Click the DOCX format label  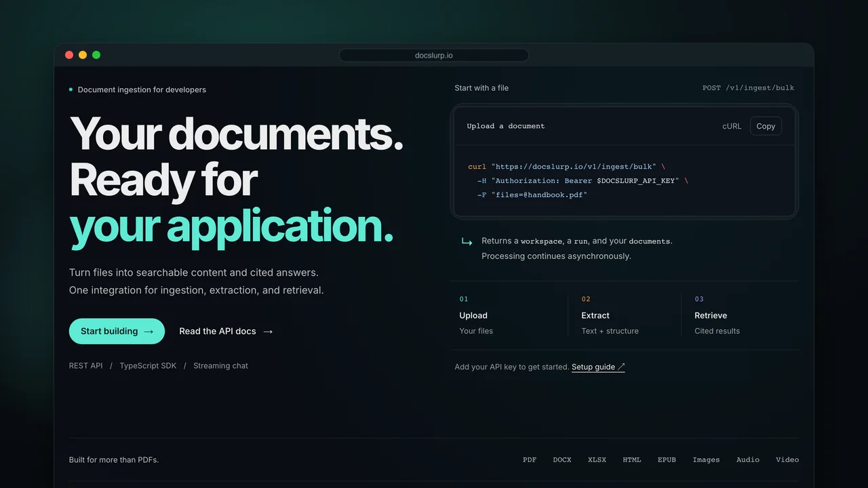(562, 460)
